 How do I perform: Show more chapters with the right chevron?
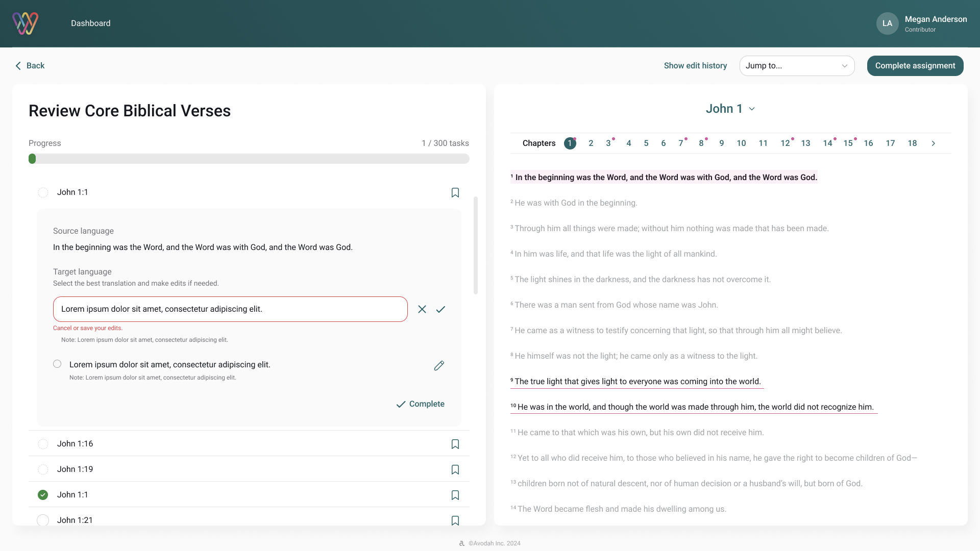point(933,143)
